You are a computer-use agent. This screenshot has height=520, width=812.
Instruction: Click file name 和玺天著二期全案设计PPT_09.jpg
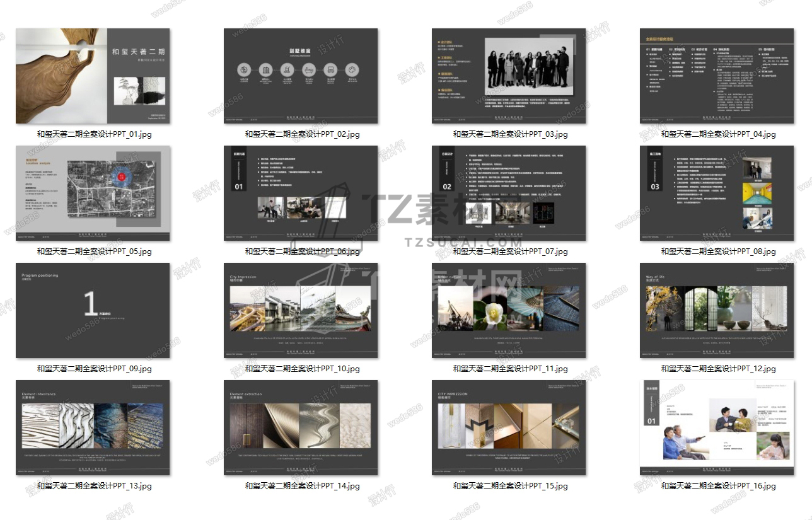[95, 369]
